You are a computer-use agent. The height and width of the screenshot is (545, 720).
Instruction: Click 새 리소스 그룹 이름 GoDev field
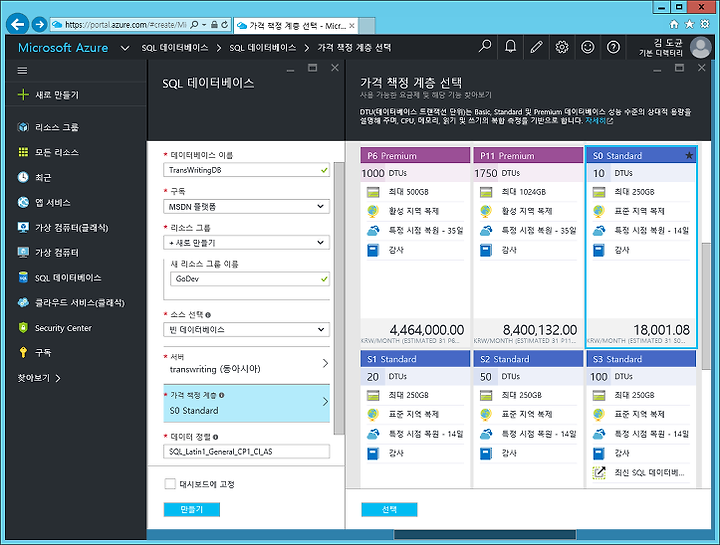(x=249, y=279)
